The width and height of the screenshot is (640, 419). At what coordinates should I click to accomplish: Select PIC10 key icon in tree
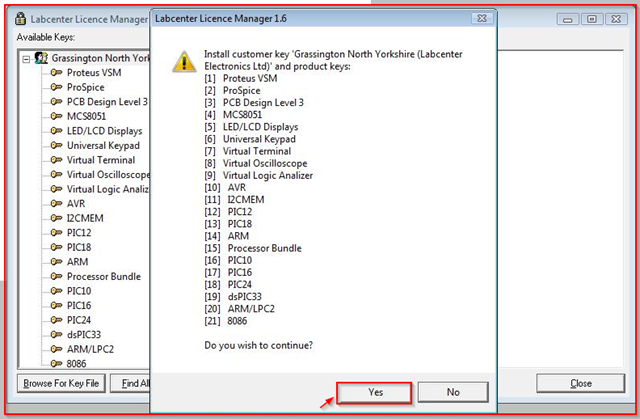(x=56, y=291)
